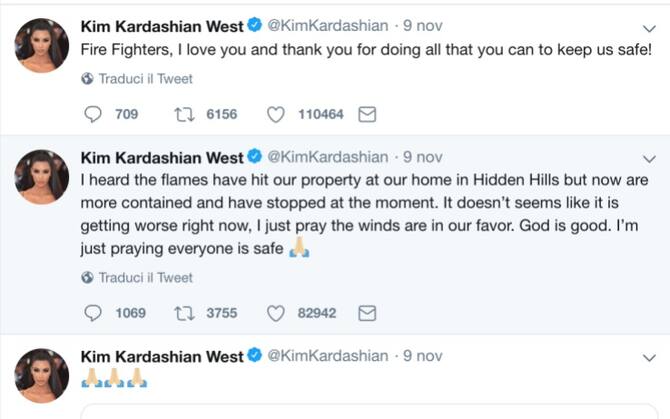
Task: Click profile avatar on Hidden Hills tweet
Action: point(41,176)
